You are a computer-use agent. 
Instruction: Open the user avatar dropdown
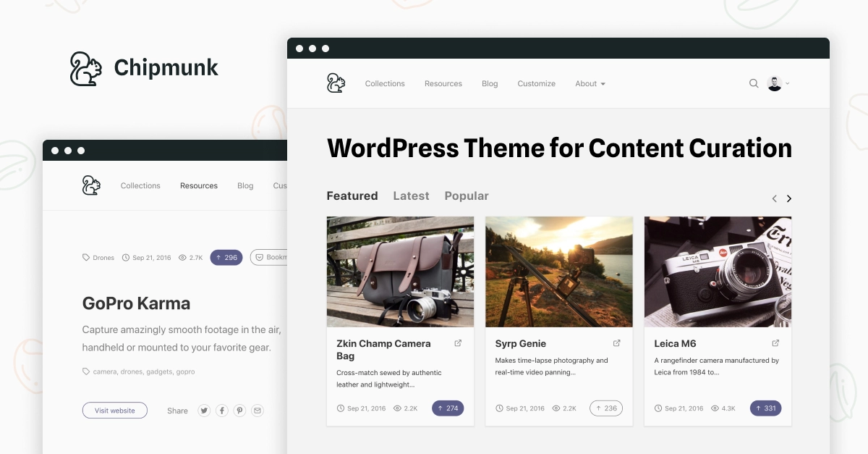(x=778, y=84)
